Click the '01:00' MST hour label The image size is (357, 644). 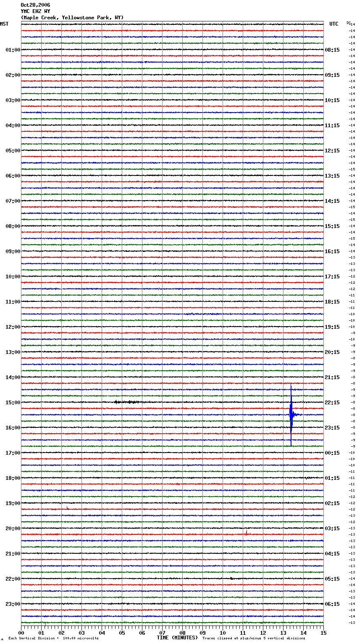tap(13, 50)
